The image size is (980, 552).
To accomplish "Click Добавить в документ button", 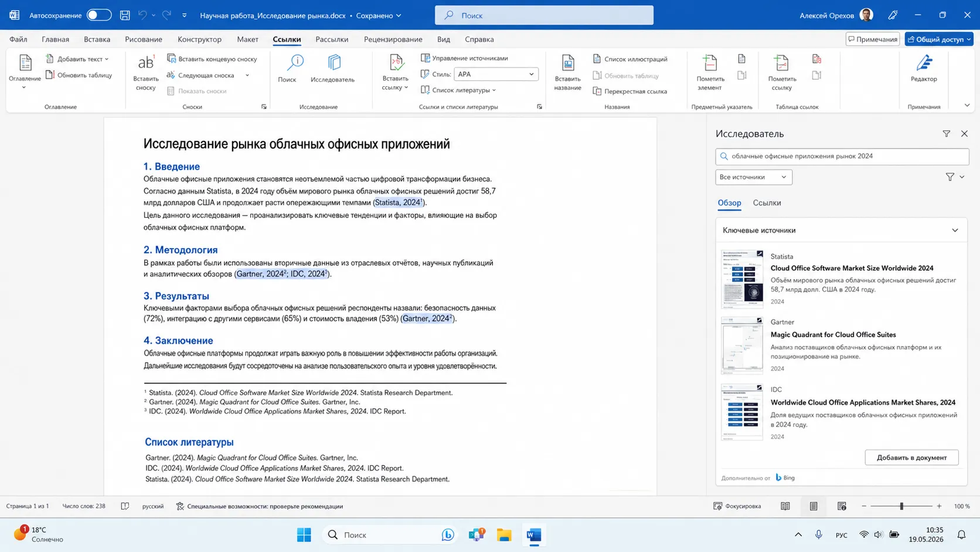I will [x=911, y=458].
